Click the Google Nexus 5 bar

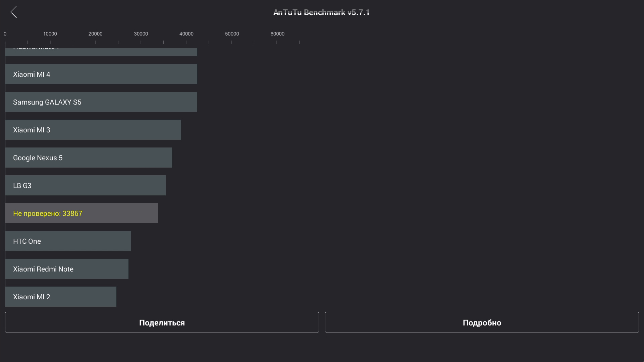[x=89, y=158]
